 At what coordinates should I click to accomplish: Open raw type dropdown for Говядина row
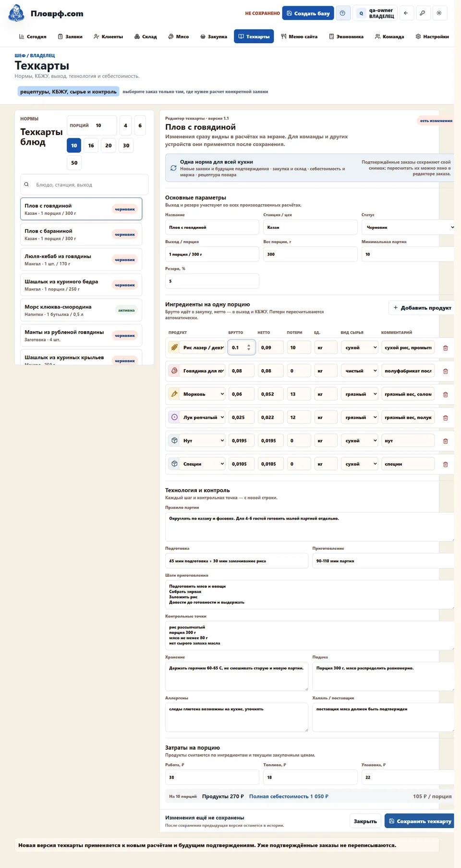point(360,371)
